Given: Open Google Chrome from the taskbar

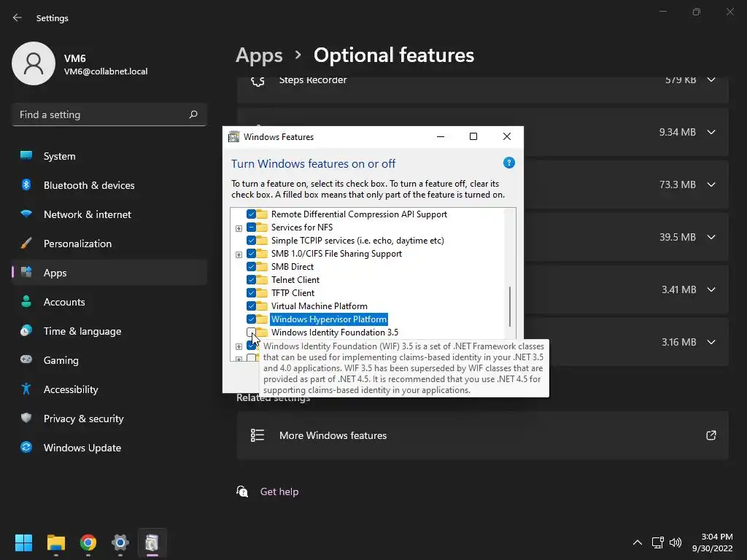Looking at the screenshot, I should 88,542.
